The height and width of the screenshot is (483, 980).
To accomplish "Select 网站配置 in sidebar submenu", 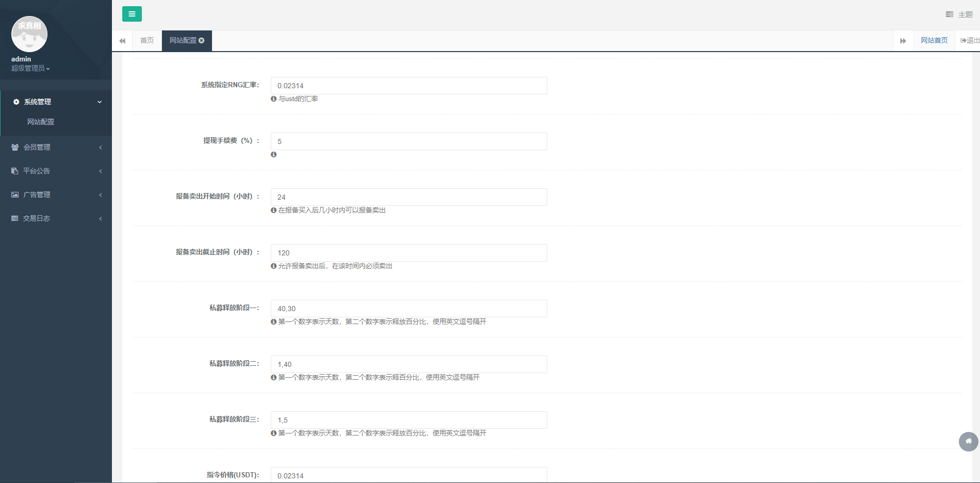I will (41, 122).
